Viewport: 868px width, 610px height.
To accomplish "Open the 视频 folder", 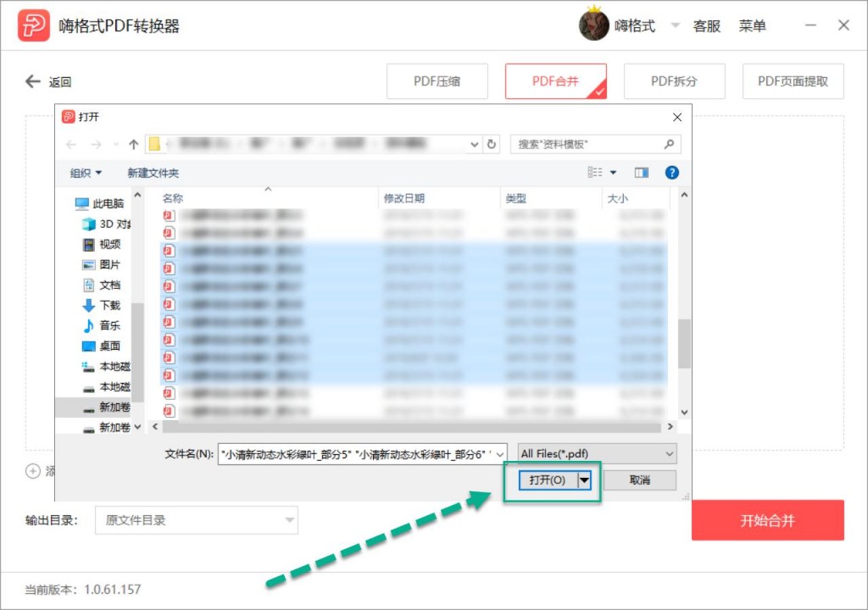I will pyautogui.click(x=102, y=245).
